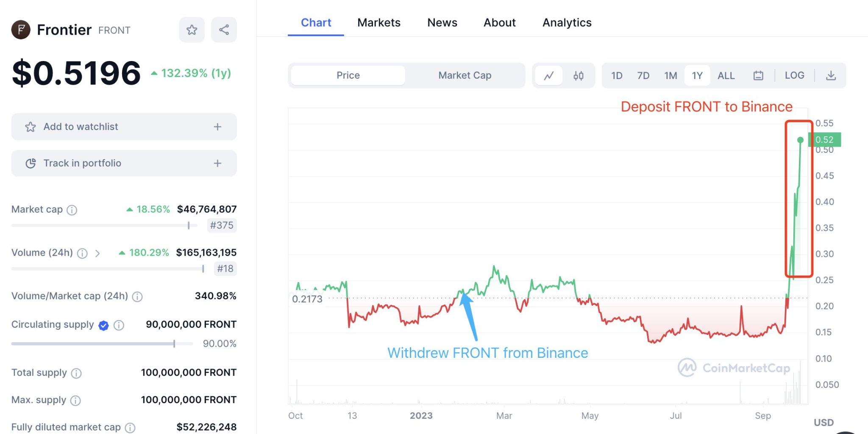Click Add to watchlist
This screenshot has width=868, height=434.
click(x=123, y=127)
